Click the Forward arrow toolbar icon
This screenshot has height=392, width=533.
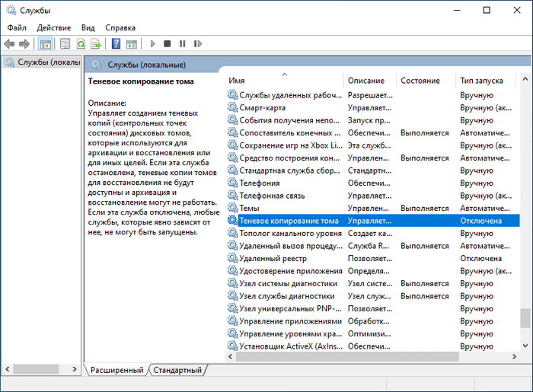coord(24,44)
